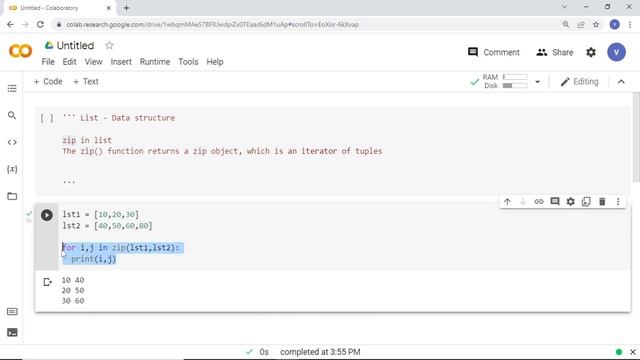
Task: Click the notebook vertical scrollbar
Action: (x=636, y=138)
